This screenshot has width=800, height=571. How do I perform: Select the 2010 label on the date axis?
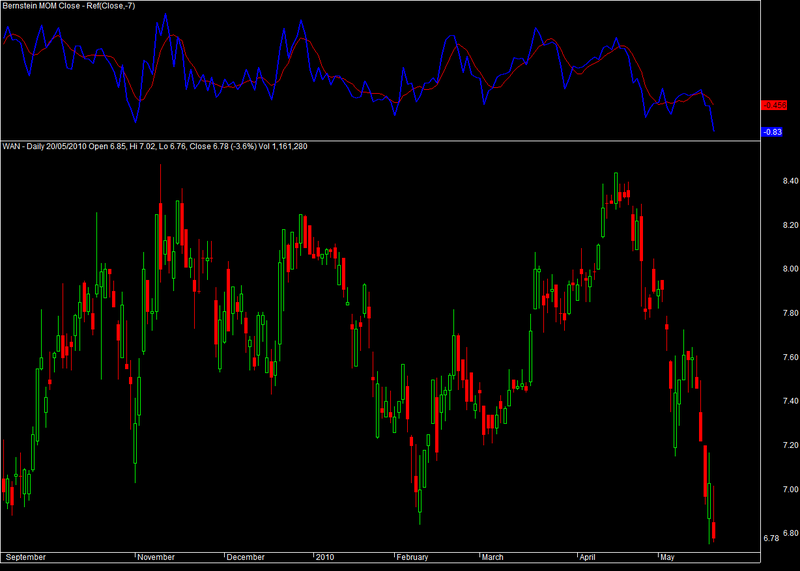click(x=325, y=557)
